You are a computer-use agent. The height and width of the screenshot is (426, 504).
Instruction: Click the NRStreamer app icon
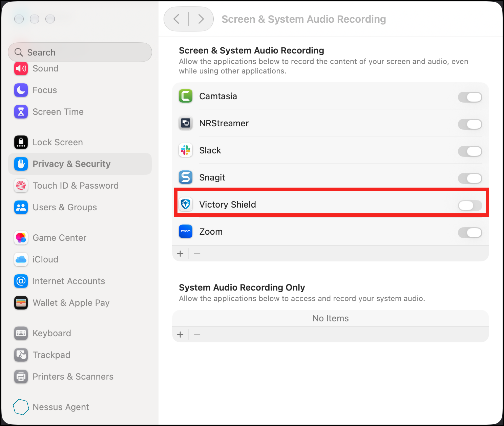(x=186, y=123)
